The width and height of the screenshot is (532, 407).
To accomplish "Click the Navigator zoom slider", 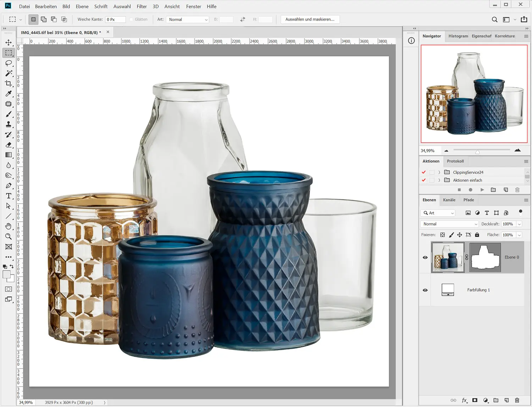I will click(x=478, y=150).
